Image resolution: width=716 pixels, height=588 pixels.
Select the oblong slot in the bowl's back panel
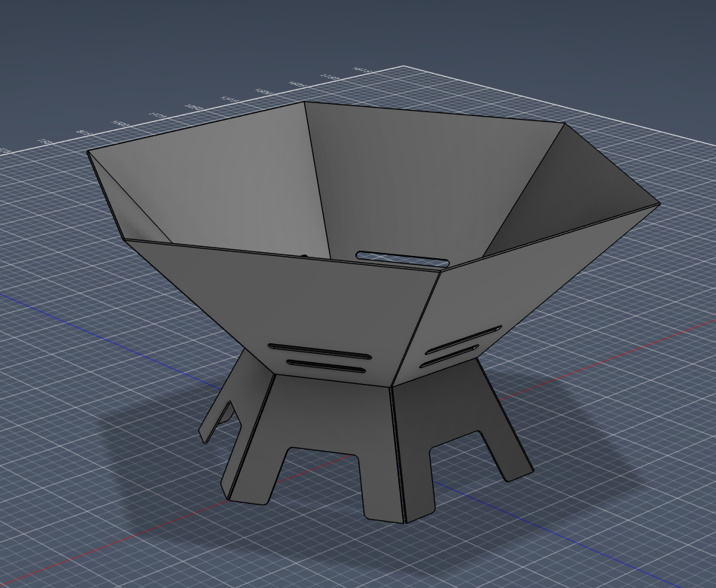(x=402, y=258)
